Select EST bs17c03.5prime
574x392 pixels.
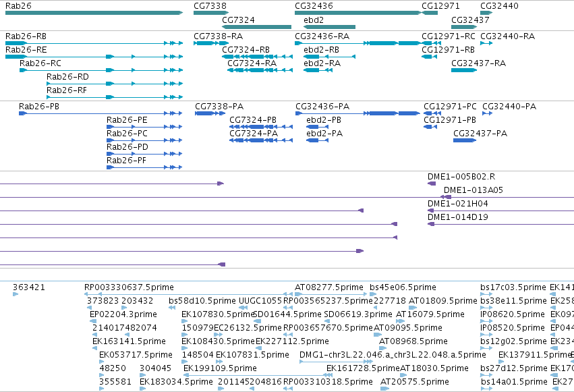pyautogui.click(x=486, y=294)
